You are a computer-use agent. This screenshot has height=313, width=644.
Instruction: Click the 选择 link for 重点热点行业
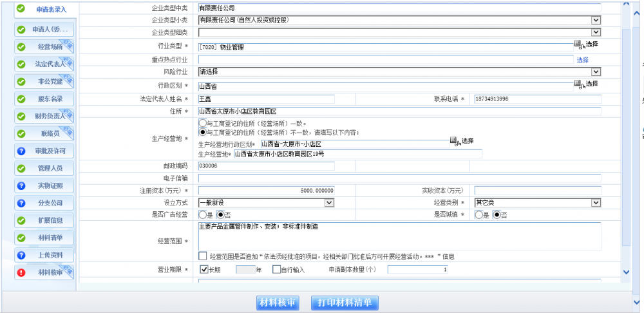[582, 60]
